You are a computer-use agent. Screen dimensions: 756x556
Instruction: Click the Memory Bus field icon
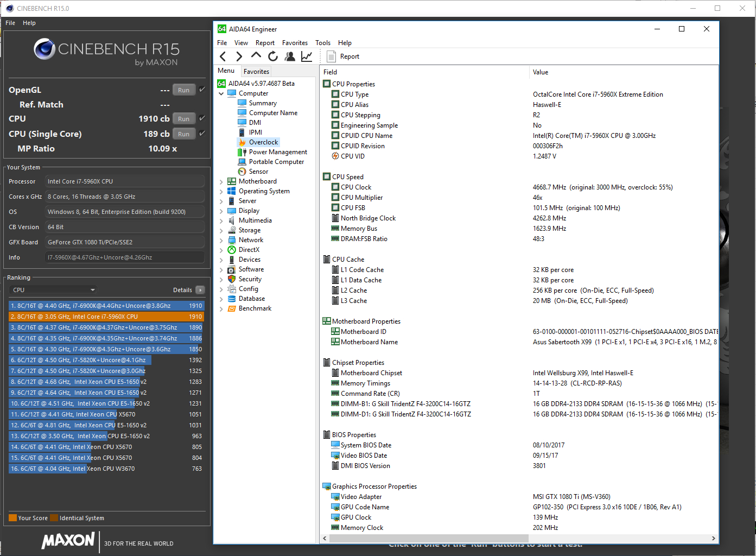click(x=335, y=229)
